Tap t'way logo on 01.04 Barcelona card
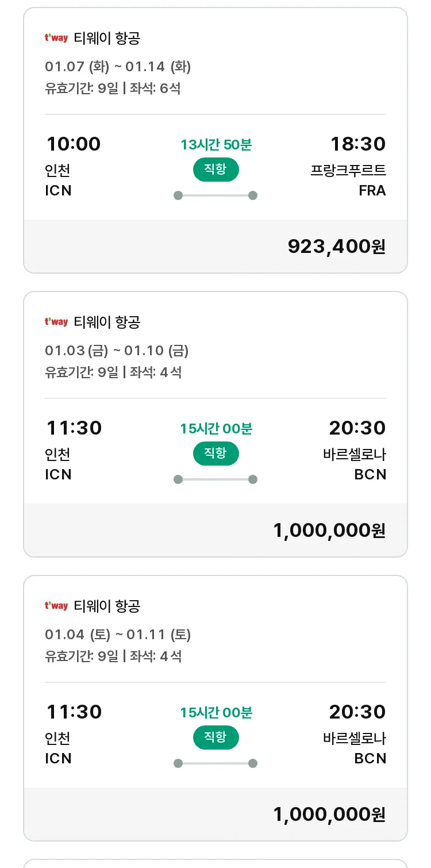This screenshot has height=868, width=431. pyautogui.click(x=56, y=606)
